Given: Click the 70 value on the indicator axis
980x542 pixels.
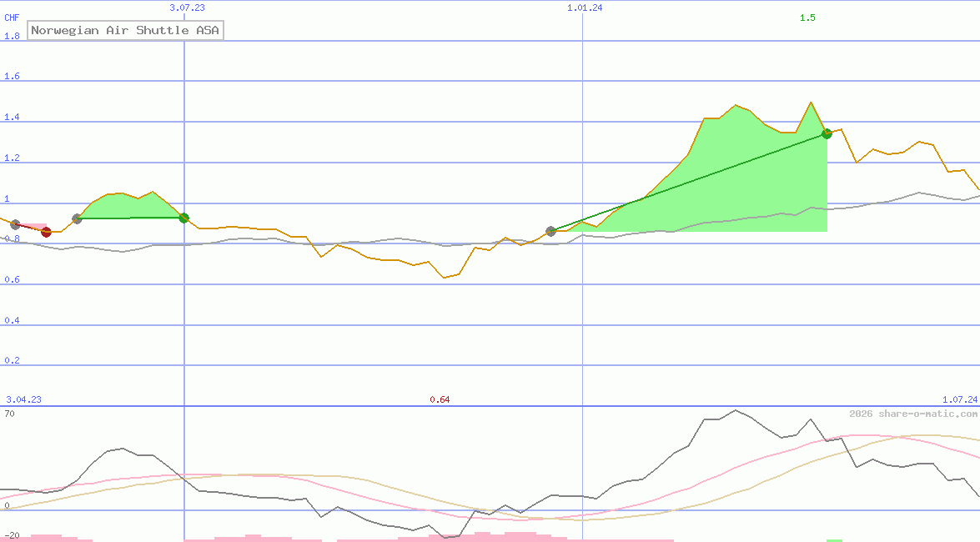Looking at the screenshot, I should click(9, 414).
